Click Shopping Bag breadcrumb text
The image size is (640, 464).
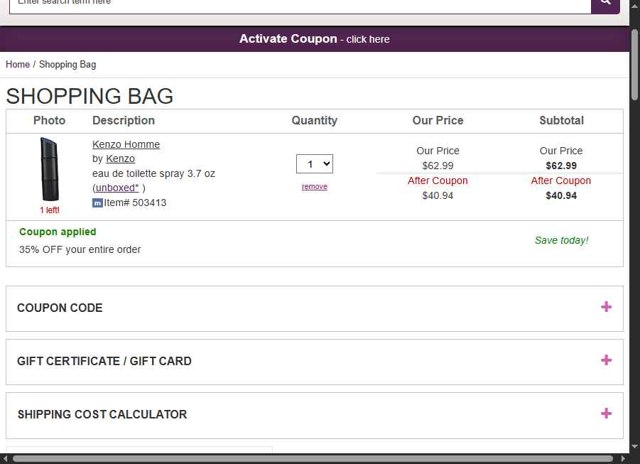point(68,64)
